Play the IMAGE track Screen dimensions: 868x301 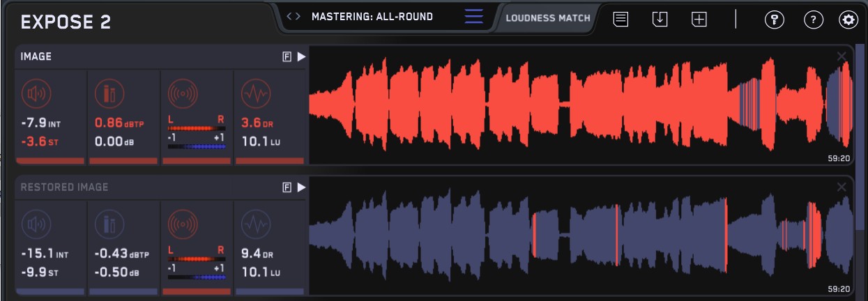301,57
